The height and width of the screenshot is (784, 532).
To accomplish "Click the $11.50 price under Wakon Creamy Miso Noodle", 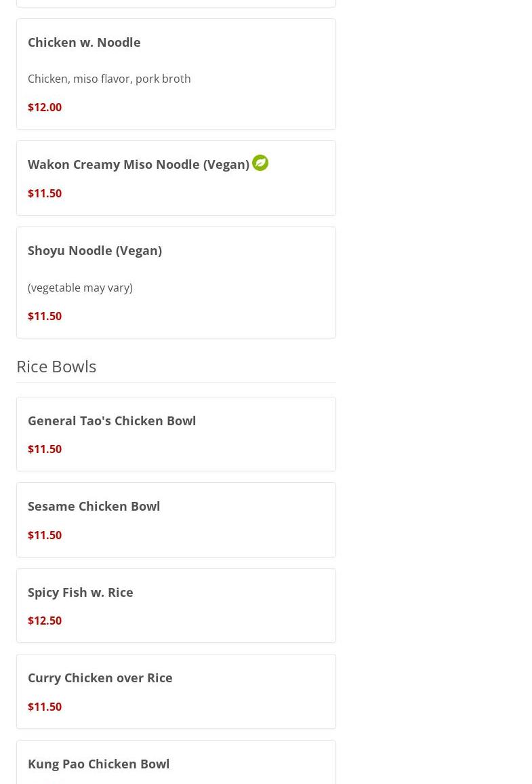I will tap(45, 193).
